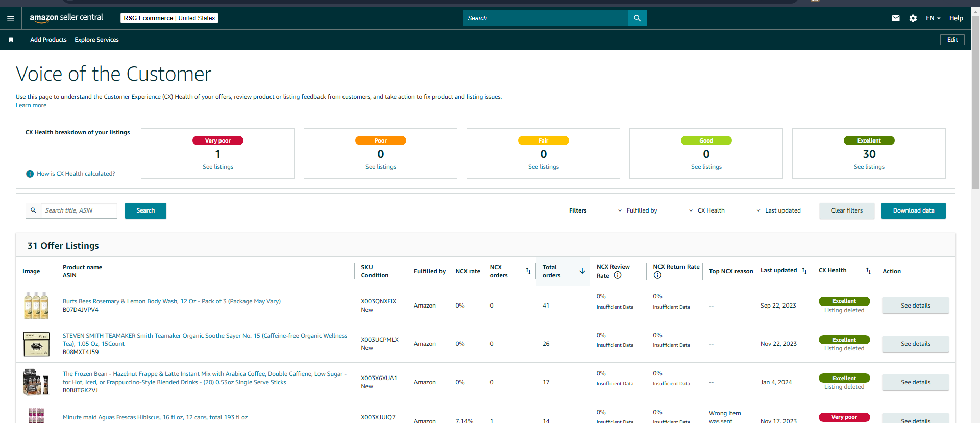See listings under Excellent
The height and width of the screenshot is (423, 980).
(869, 167)
